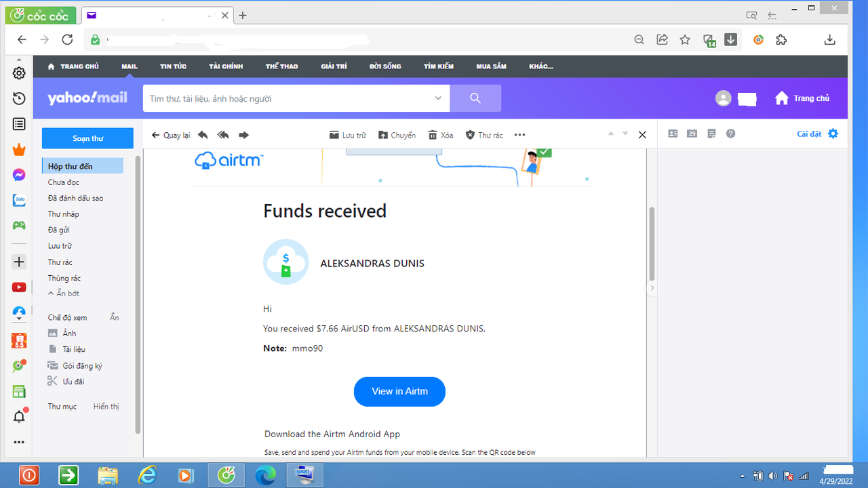This screenshot has width=868, height=488.
Task: Open the sidebar more options dots
Action: click(19, 442)
